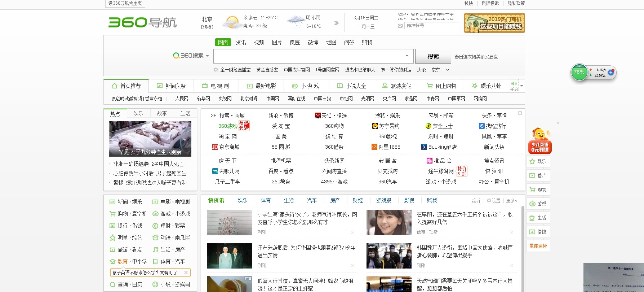Screen dimensions: 644x292
Task: Close the 孩子英语不好该怎么学 tip
Action: click(x=186, y=273)
